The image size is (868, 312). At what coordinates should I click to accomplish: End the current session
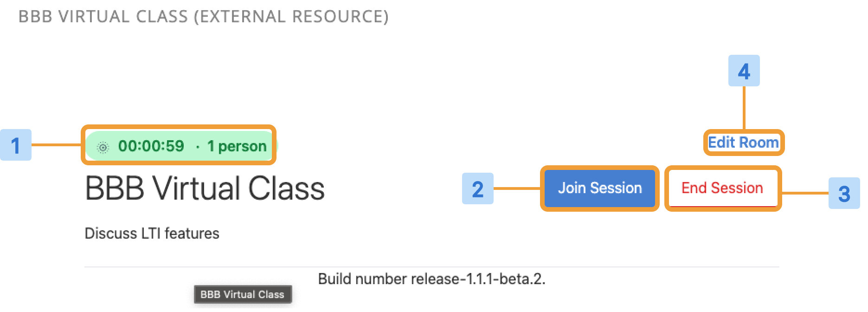click(723, 188)
